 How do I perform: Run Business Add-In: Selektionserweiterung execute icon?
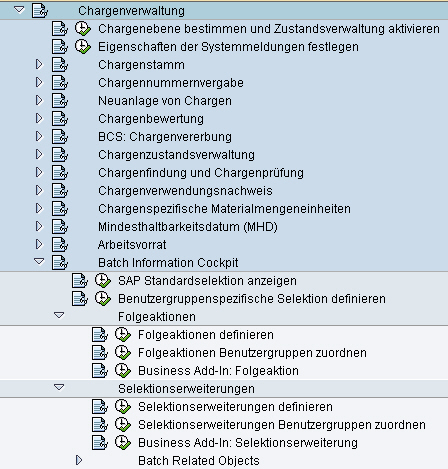pos(123,443)
